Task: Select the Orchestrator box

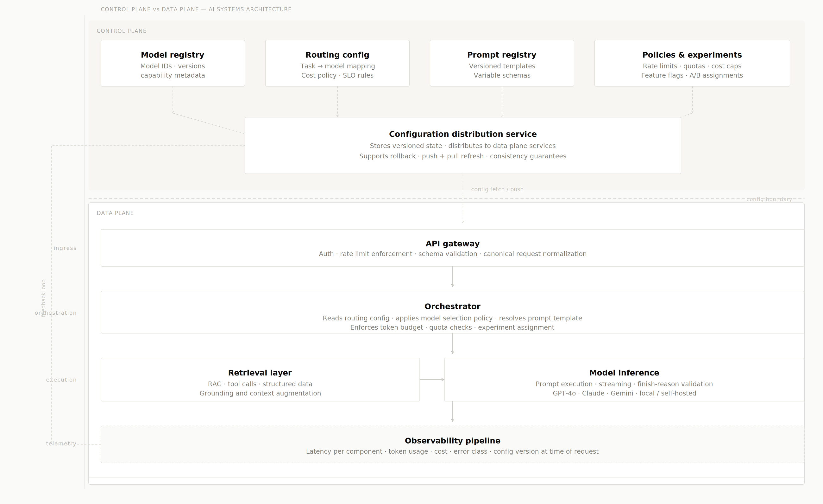Action: 453,312
